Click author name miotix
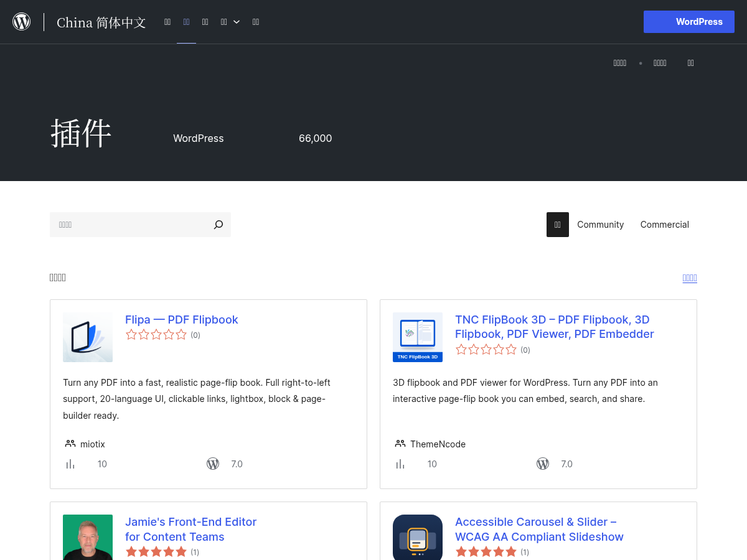This screenshot has width=747, height=560. [93, 444]
